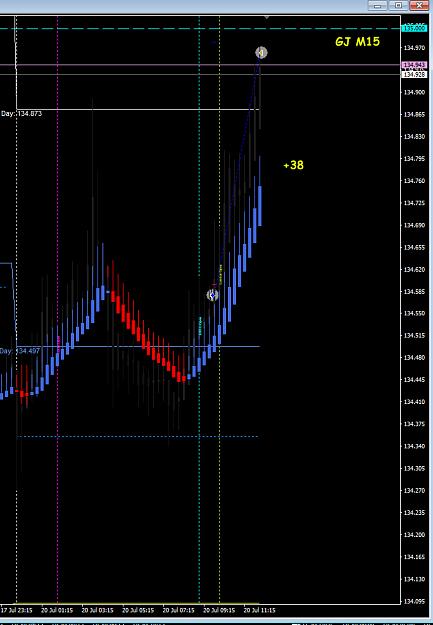The height and width of the screenshot is (625, 433).
Task: Restore down the chart window
Action: tap(398, 5)
